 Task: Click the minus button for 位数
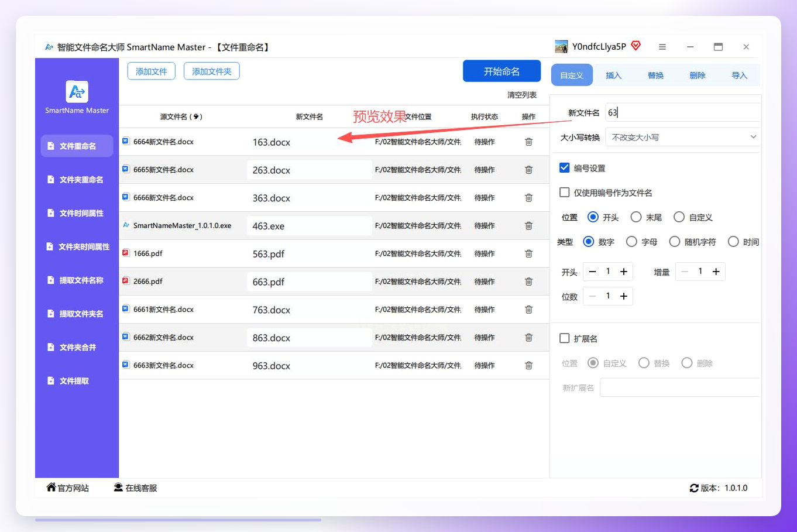pyautogui.click(x=592, y=296)
